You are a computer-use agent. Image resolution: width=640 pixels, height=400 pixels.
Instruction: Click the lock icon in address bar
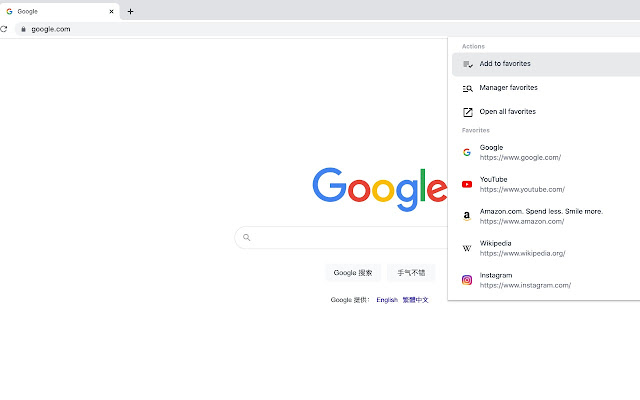[x=23, y=29]
